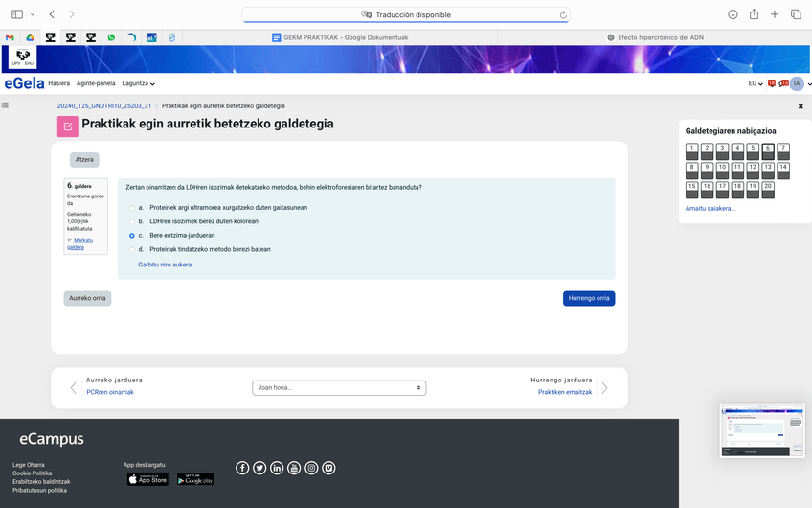
Task: Click the Amaitu saiakera link
Action: click(x=710, y=208)
